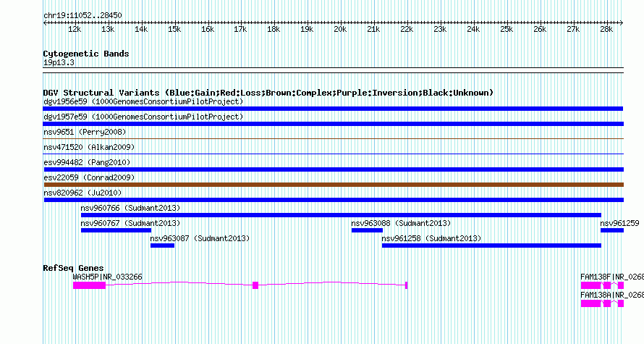Click the dgv1957e59 blue variant bar

click(334, 124)
